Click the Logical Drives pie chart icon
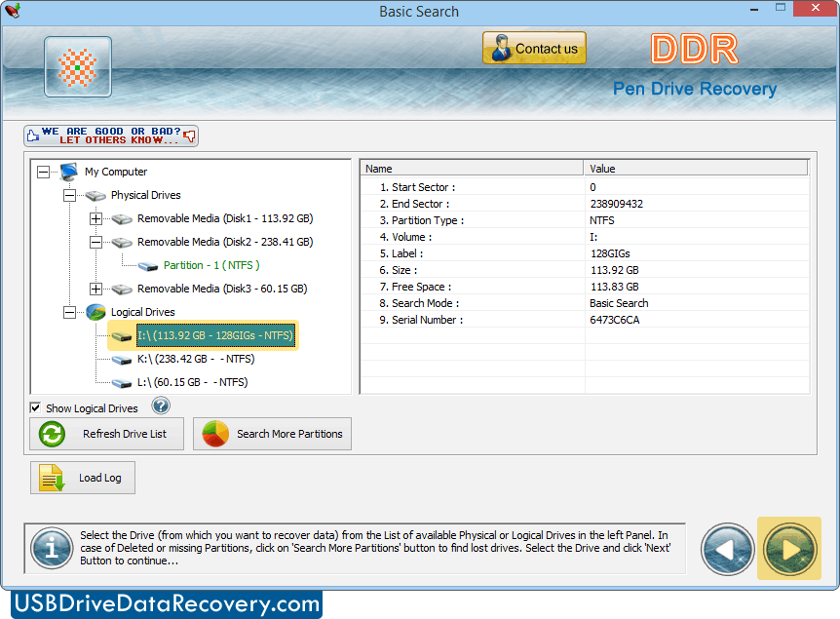 point(95,312)
